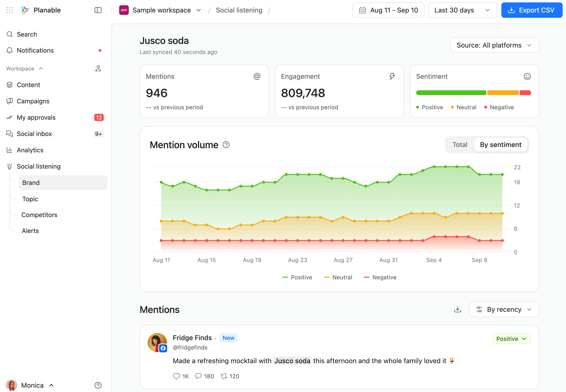566x392 pixels.
Task: Open the Last 30 days dropdown
Action: pos(462,10)
